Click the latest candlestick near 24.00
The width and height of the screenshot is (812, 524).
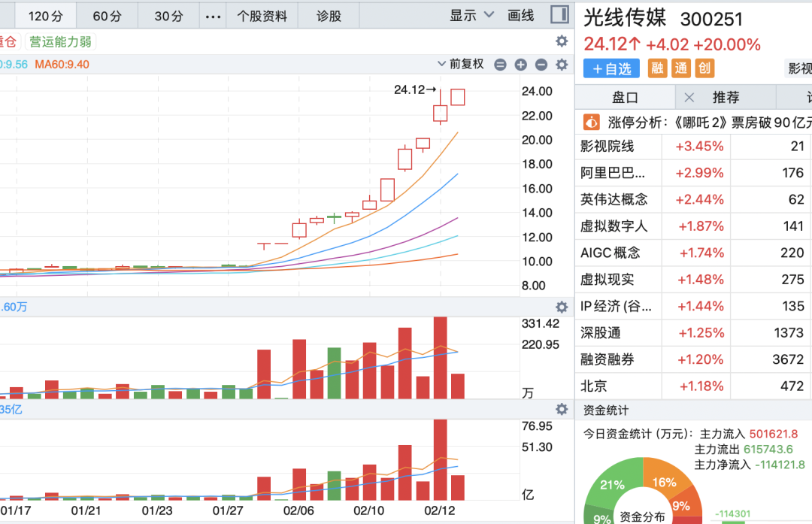[x=457, y=97]
